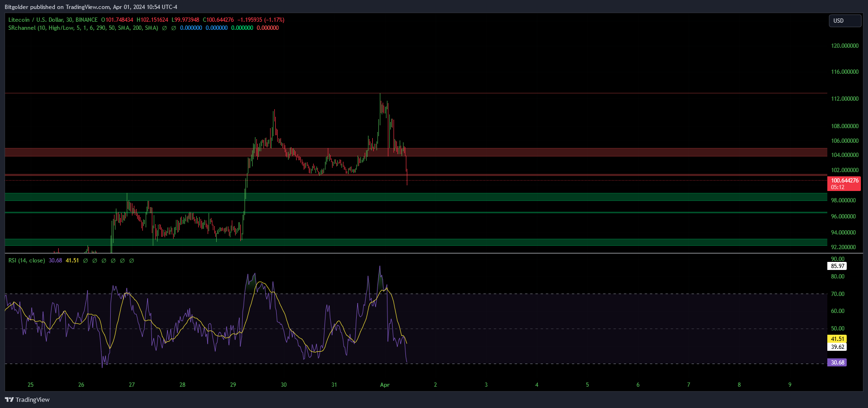Click the 98.000000 price axis label

[843, 200]
